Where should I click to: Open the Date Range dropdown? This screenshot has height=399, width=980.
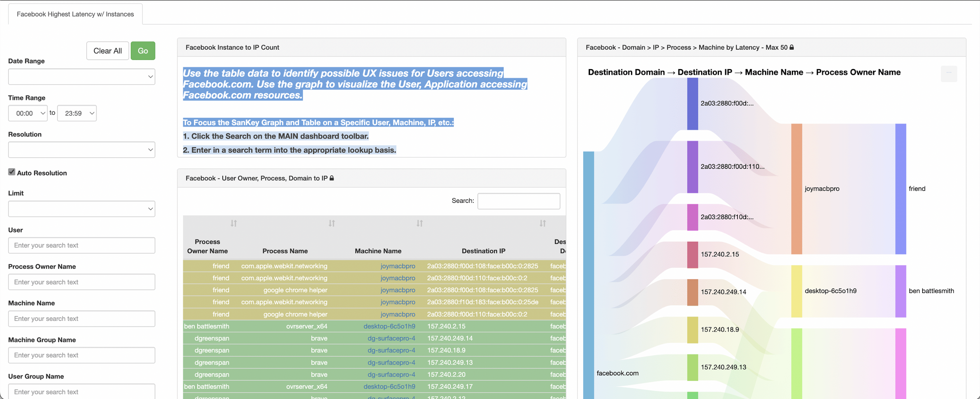81,76
